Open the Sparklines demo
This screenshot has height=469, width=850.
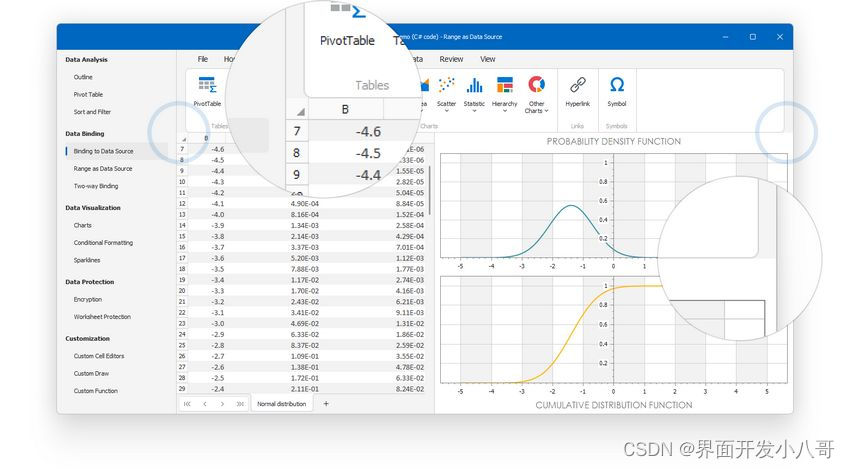(x=87, y=260)
